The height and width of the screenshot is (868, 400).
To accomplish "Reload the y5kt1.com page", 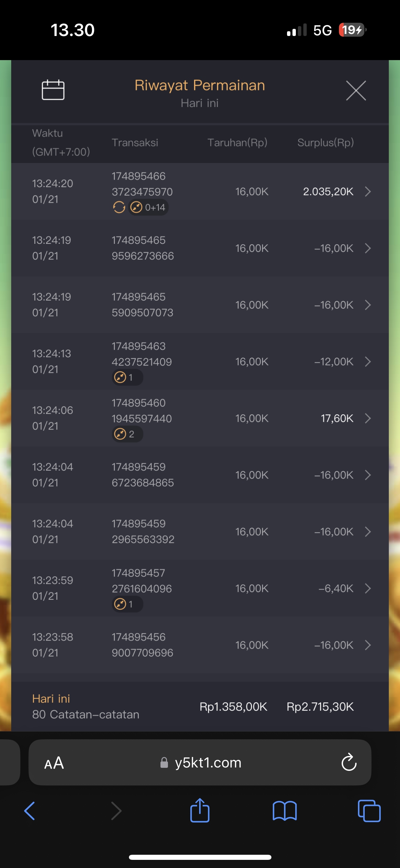I will (x=348, y=762).
